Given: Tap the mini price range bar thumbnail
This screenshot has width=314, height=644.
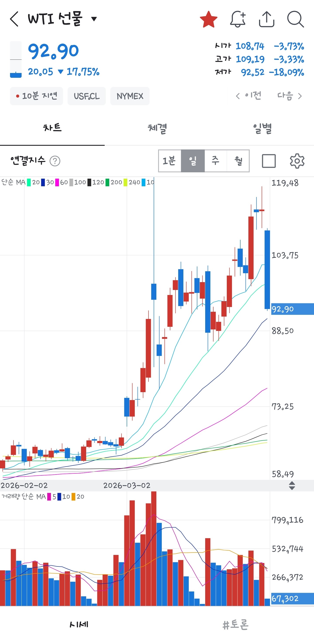Looking at the screenshot, I should (x=16, y=59).
